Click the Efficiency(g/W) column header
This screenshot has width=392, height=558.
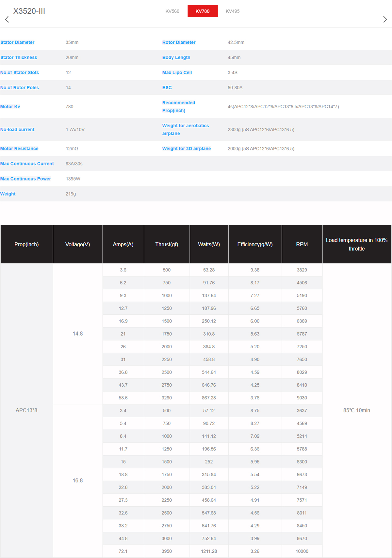coord(255,244)
